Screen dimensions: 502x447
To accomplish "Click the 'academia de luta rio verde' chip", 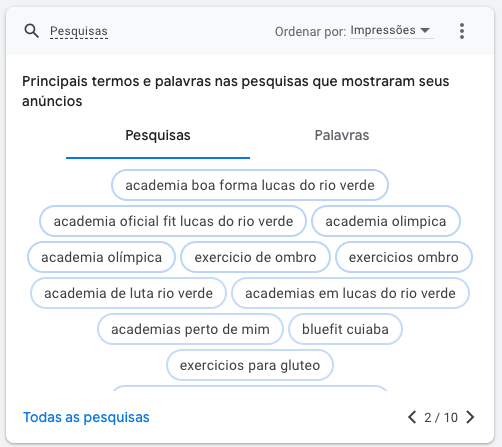I will coord(128,293).
